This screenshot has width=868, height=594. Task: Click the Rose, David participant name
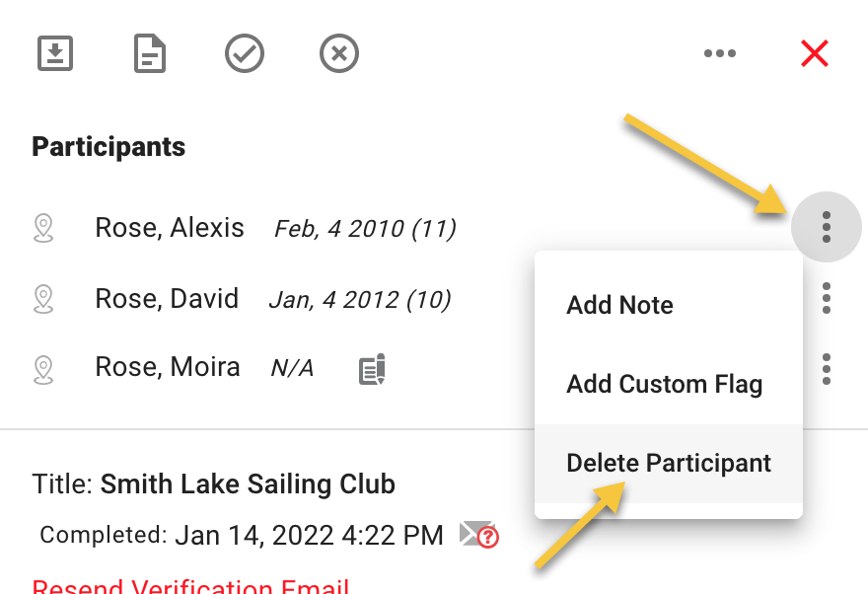pos(167,298)
